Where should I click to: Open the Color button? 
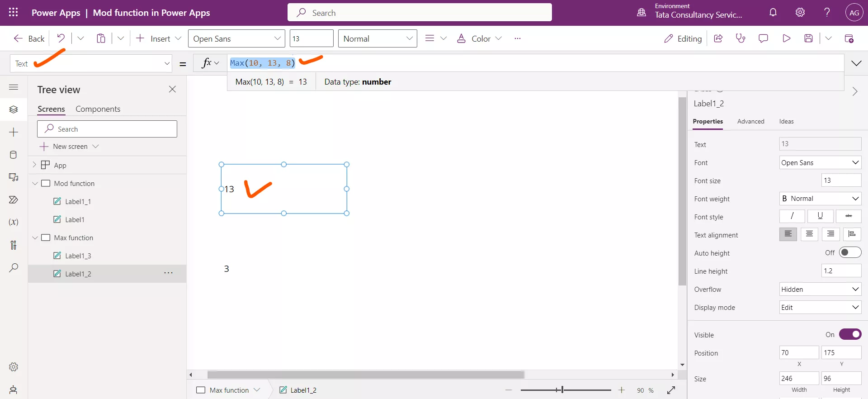tap(479, 38)
